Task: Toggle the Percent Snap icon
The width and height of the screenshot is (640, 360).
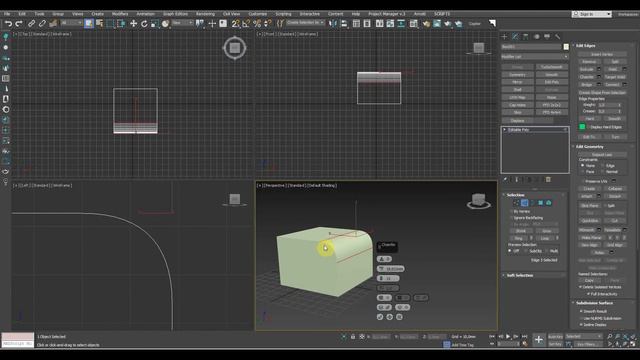Action: click(257, 24)
